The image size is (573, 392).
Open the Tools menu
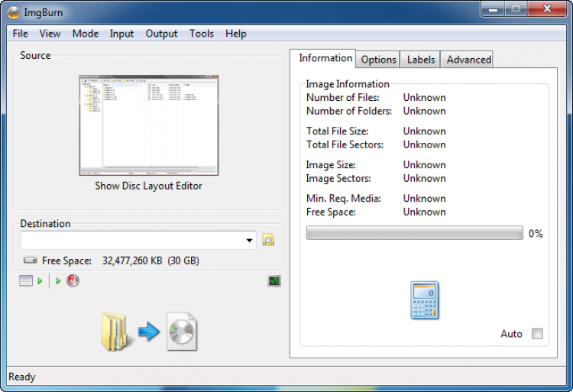pos(202,34)
